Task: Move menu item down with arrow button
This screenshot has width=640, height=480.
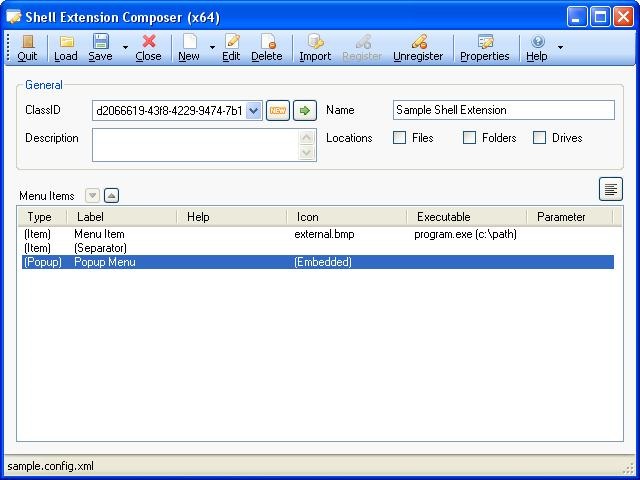Action: pos(93,196)
